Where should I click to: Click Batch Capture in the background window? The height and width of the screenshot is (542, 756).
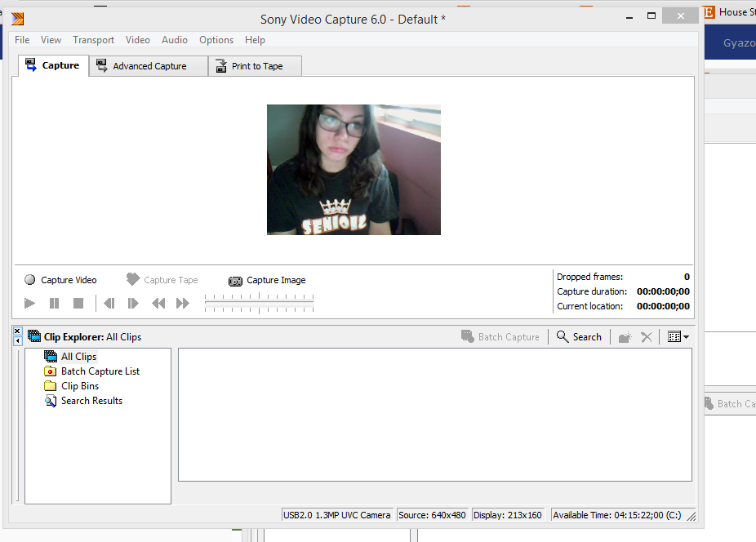tap(730, 403)
